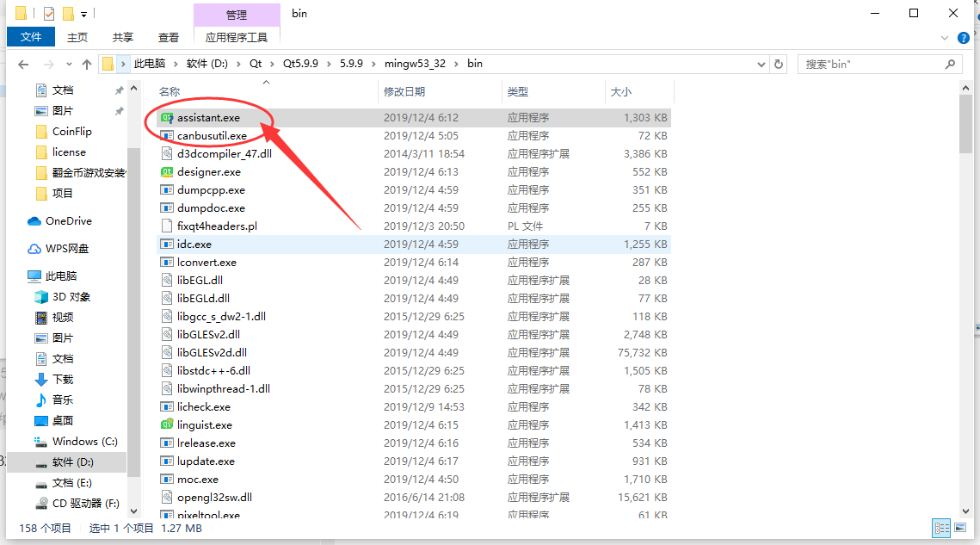The height and width of the screenshot is (545, 980).
Task: Open Windows (C:) drive in sidebar
Action: click(x=84, y=442)
